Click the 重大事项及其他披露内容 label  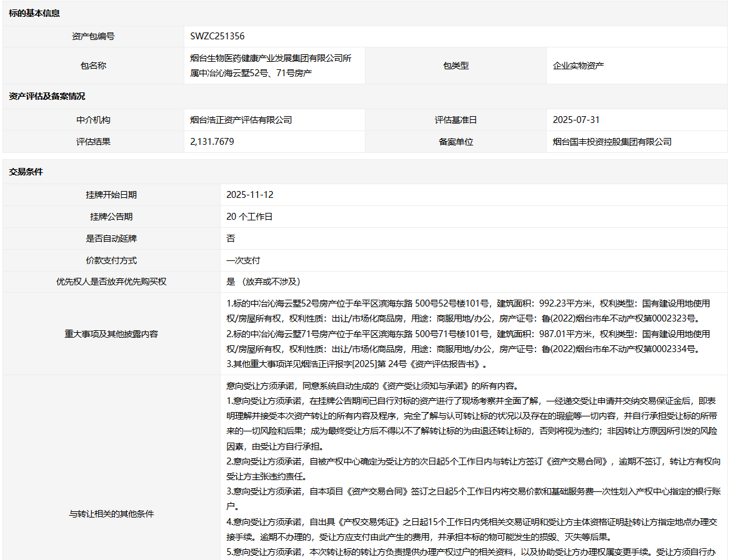coord(111,334)
